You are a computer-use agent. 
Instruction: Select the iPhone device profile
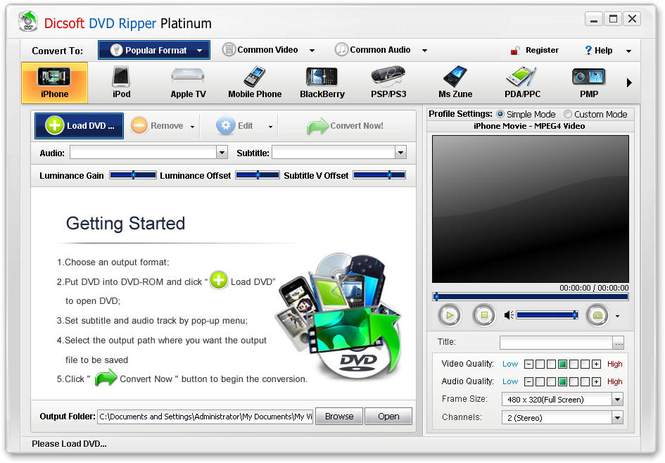coord(54,83)
